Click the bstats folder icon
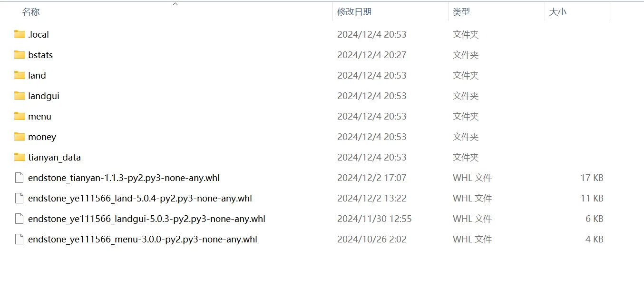 pyautogui.click(x=19, y=55)
